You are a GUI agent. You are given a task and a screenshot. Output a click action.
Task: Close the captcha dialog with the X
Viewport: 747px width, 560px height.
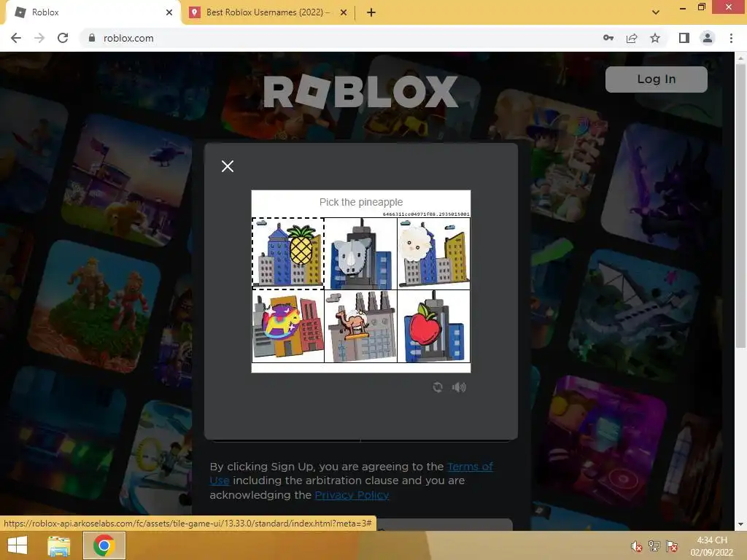coord(228,166)
